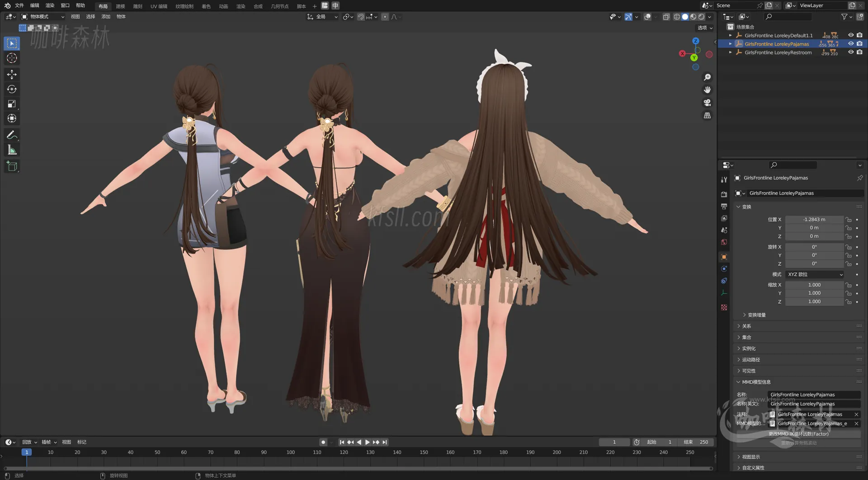Open the Render properties tab

click(724, 194)
